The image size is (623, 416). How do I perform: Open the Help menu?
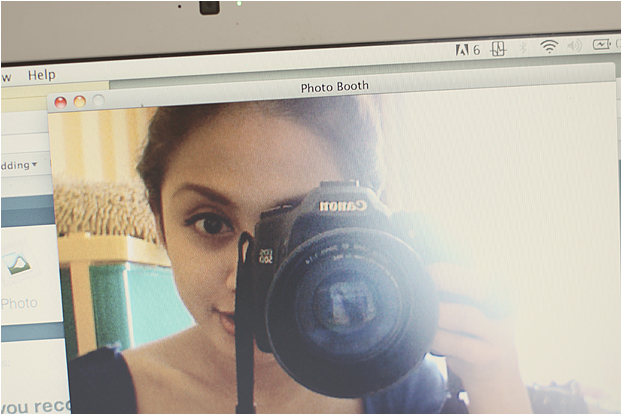pyautogui.click(x=41, y=75)
